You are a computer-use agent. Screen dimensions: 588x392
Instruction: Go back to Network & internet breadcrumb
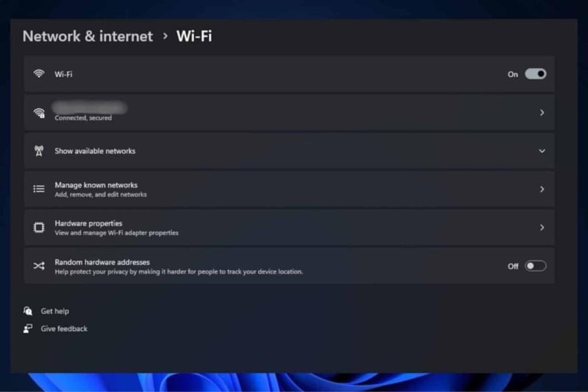pyautogui.click(x=87, y=36)
